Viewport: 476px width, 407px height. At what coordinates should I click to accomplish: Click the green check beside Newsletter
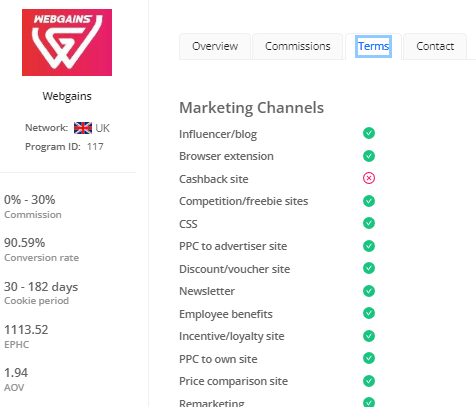coord(369,291)
